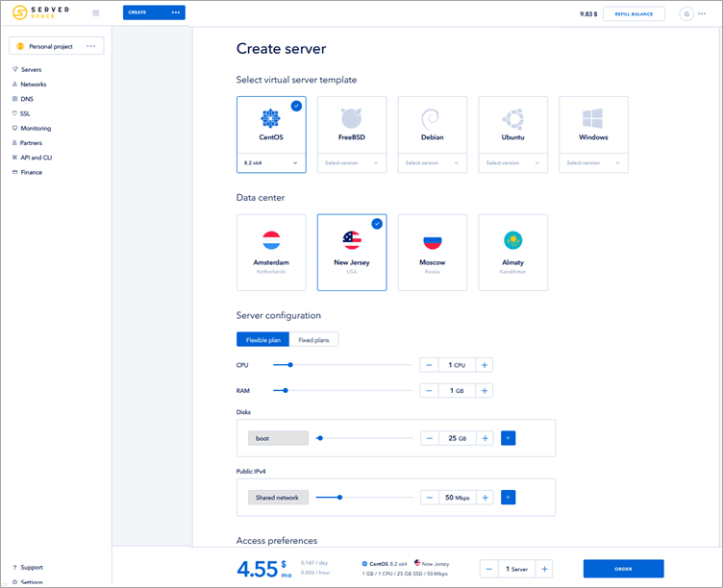
Task: Click the Support question mark icon
Action: click(x=14, y=567)
